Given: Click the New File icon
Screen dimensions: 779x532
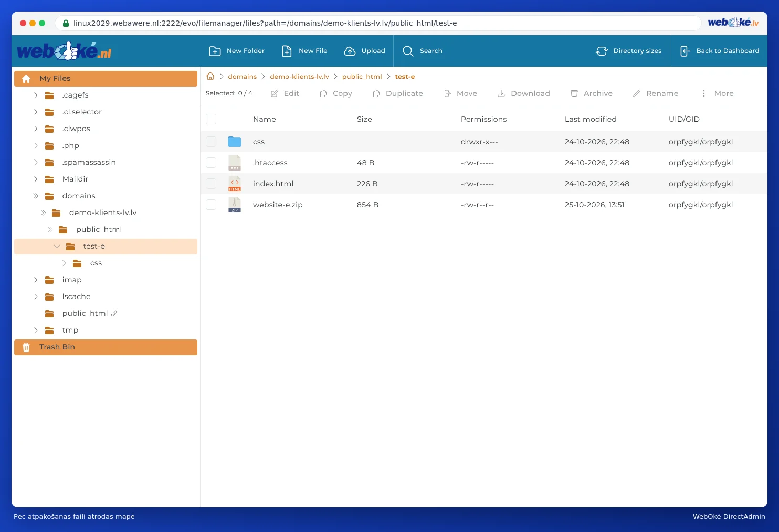Looking at the screenshot, I should click(x=287, y=51).
